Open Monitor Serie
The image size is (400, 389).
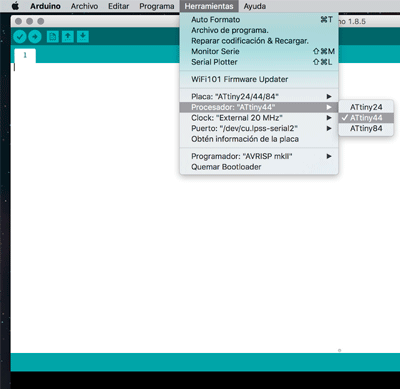click(259, 51)
